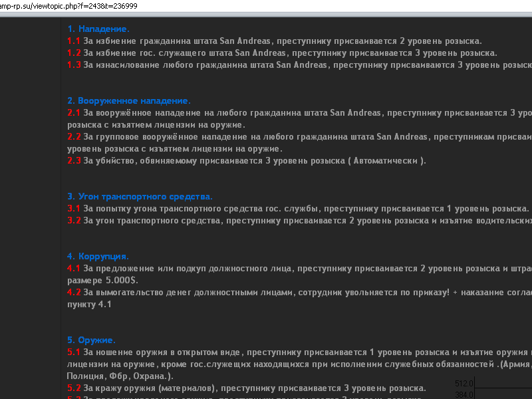Screen dimensions: 532x399
Task: Click the line 'розыска с изъятием лицензии на оружие.'
Action: (156, 125)
